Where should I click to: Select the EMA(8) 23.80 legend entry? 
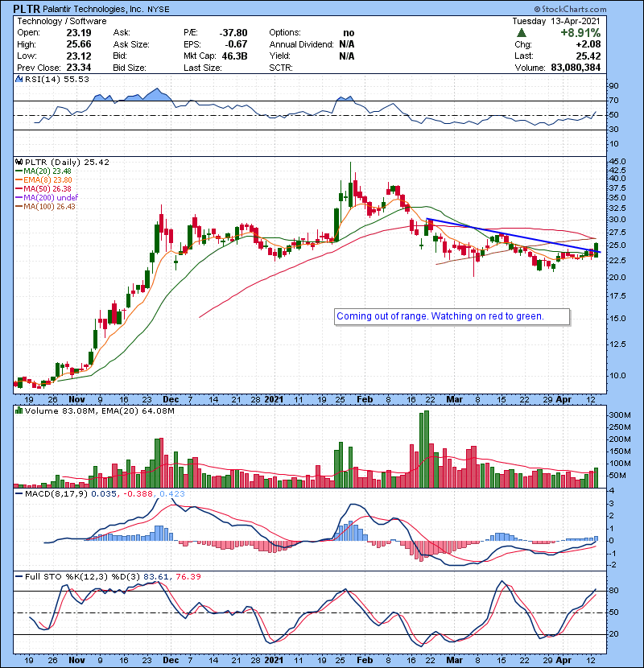(x=43, y=179)
